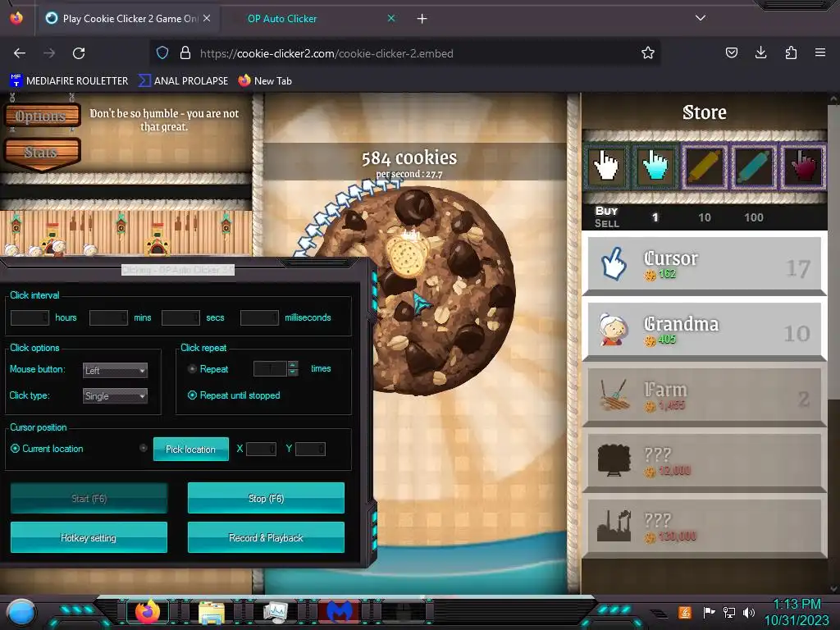Go back to previous page
This screenshot has width=840, height=630.
[20, 53]
